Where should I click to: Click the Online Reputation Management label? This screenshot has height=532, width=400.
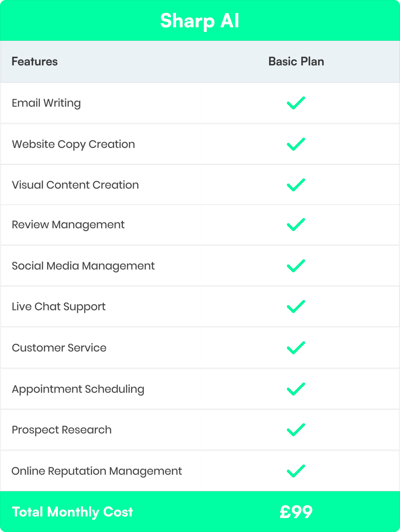tap(97, 471)
